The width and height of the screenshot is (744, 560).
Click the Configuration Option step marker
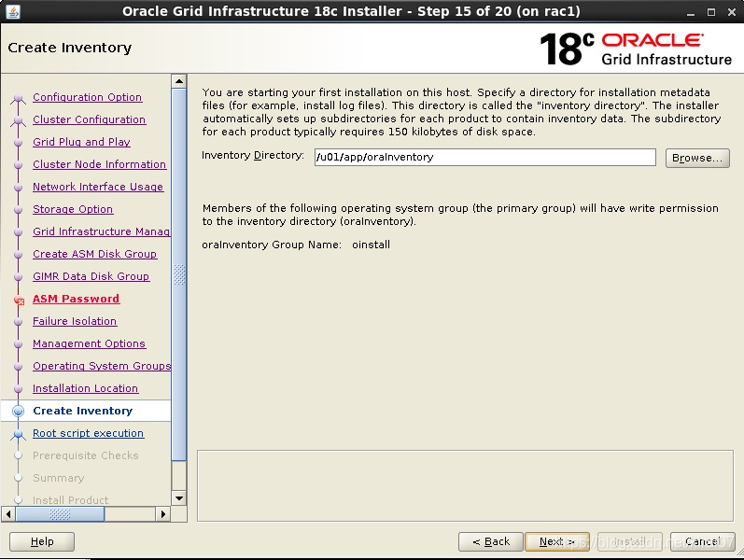[18, 98]
